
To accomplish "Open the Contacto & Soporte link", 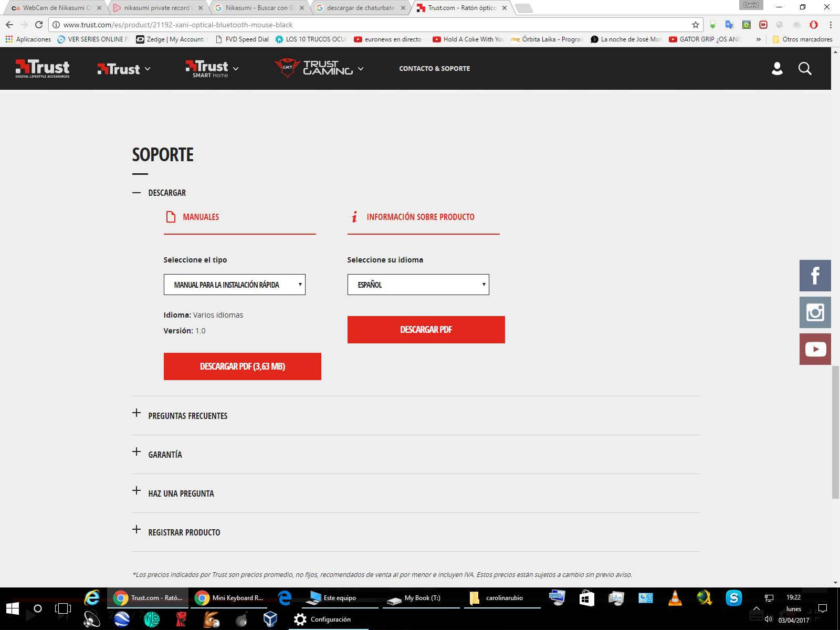I will coord(434,69).
